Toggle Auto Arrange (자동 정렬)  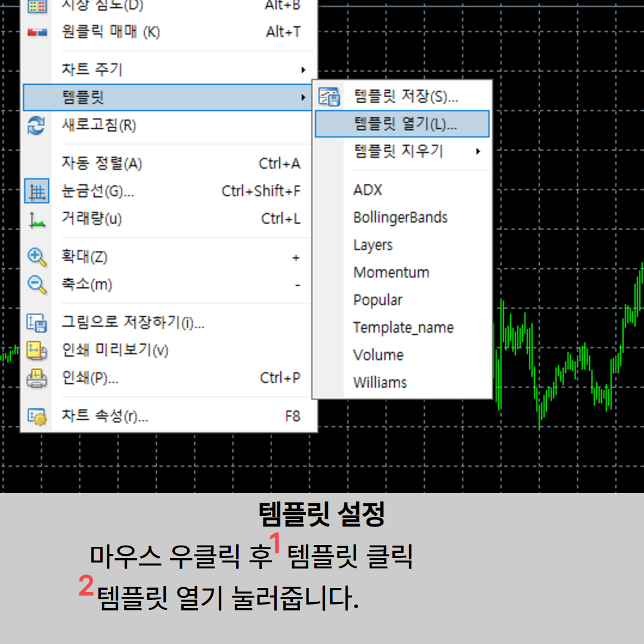click(x=101, y=163)
